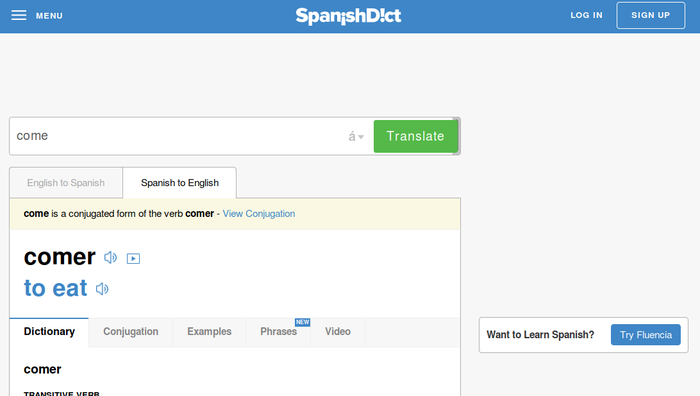This screenshot has height=396, width=700.
Task: Open the MENU label in the header
Action: [x=49, y=16]
